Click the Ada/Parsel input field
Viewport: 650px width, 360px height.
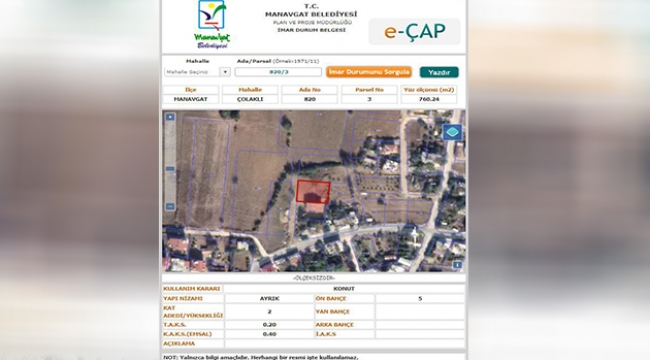[278, 72]
